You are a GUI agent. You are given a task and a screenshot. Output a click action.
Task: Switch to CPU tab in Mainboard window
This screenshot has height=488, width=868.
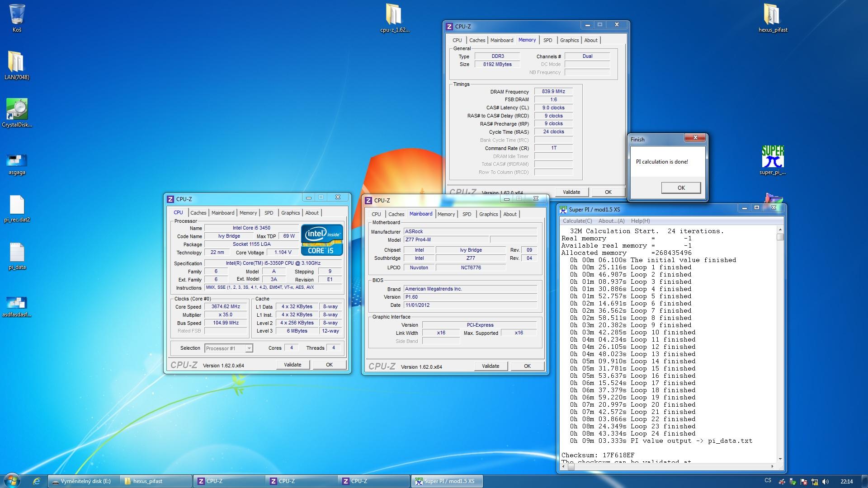pos(376,214)
